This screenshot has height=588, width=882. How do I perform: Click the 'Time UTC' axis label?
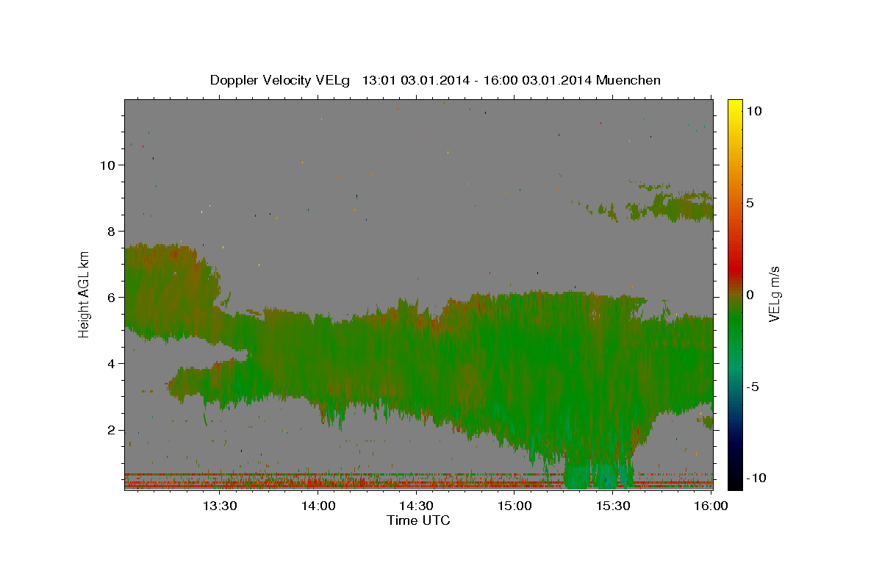pos(418,520)
